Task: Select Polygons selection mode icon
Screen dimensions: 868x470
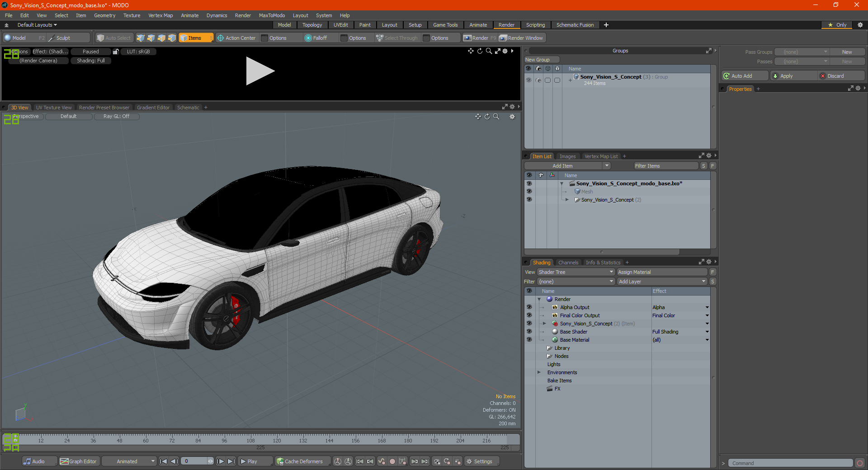Action: [x=161, y=38]
